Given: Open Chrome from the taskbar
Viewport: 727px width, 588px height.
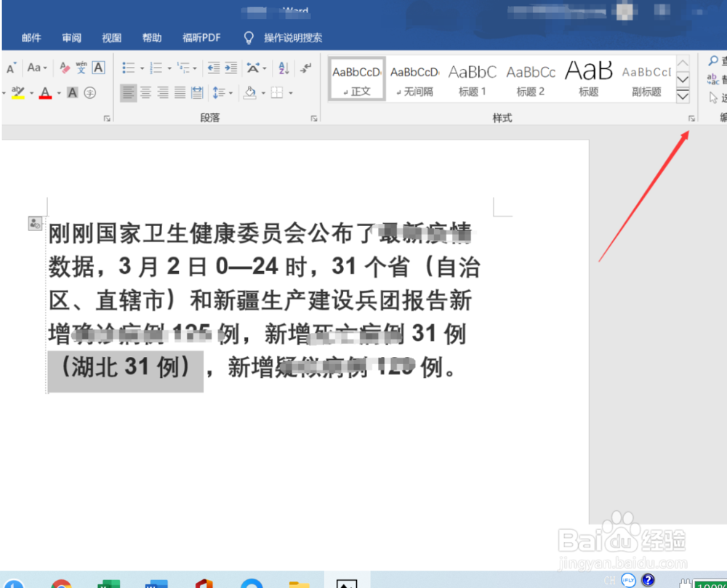Looking at the screenshot, I should coord(62,584).
